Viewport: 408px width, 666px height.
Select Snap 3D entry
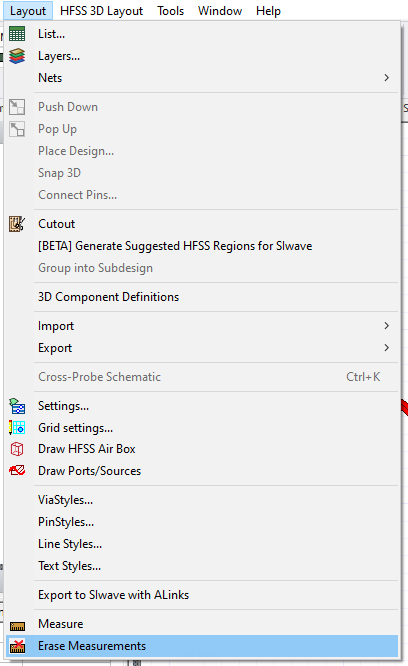[202, 173]
